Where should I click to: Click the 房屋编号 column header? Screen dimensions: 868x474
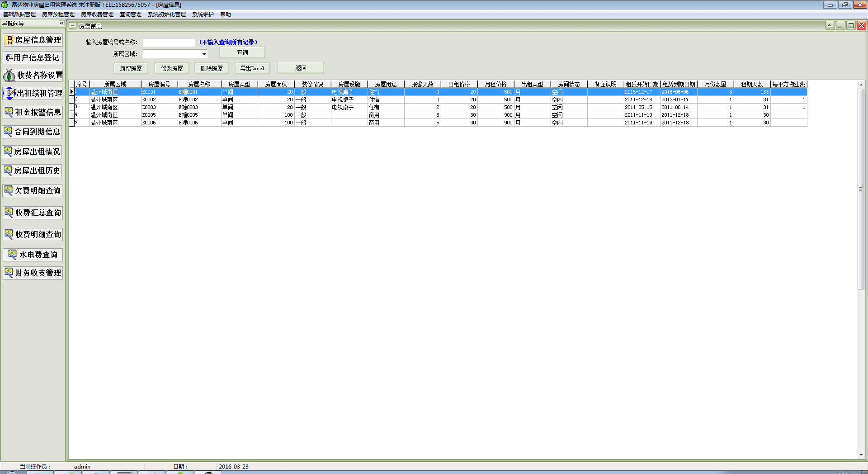click(159, 84)
